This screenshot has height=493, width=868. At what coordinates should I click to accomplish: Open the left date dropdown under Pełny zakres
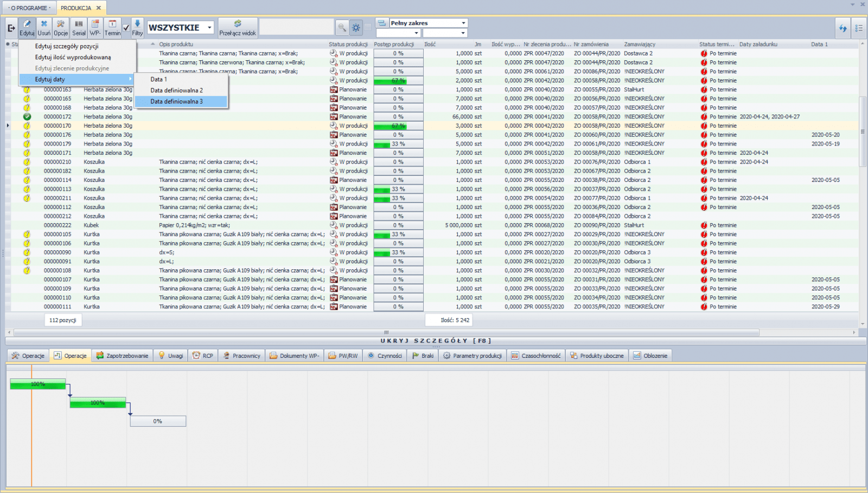click(x=416, y=33)
